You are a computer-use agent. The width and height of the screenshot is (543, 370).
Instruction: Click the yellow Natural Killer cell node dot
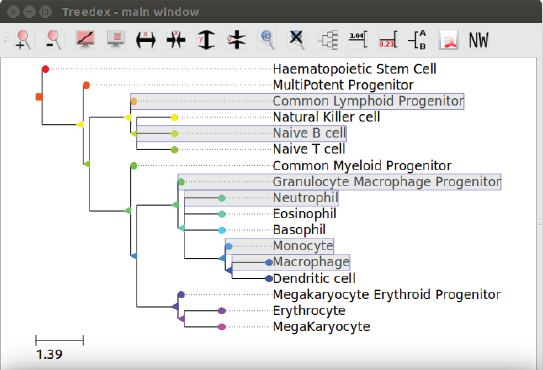pos(175,117)
